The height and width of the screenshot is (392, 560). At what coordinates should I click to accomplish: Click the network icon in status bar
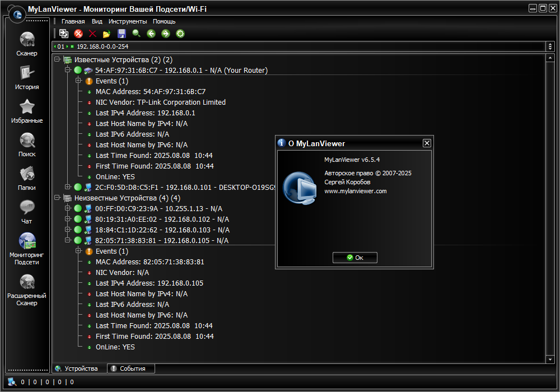pos(12,382)
